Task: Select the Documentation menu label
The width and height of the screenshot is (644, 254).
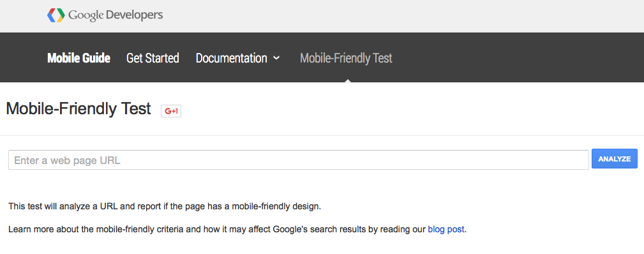Action: (x=231, y=58)
